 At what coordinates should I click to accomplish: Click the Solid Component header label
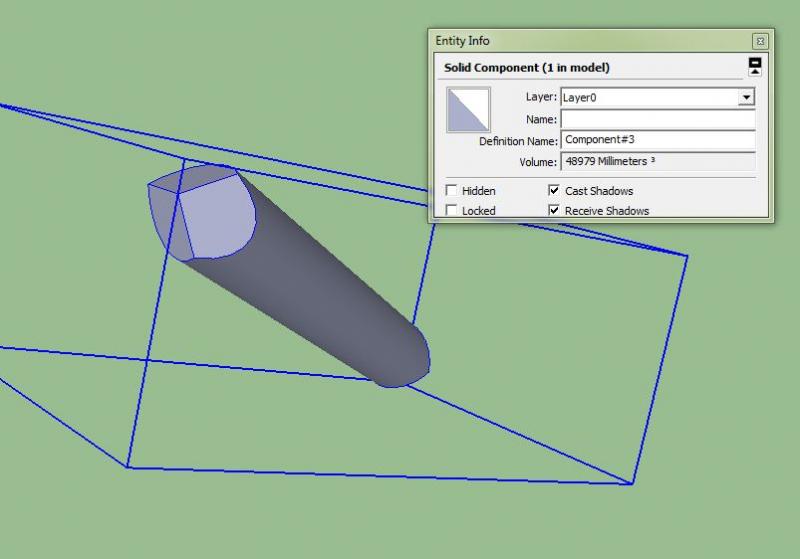coord(527,68)
